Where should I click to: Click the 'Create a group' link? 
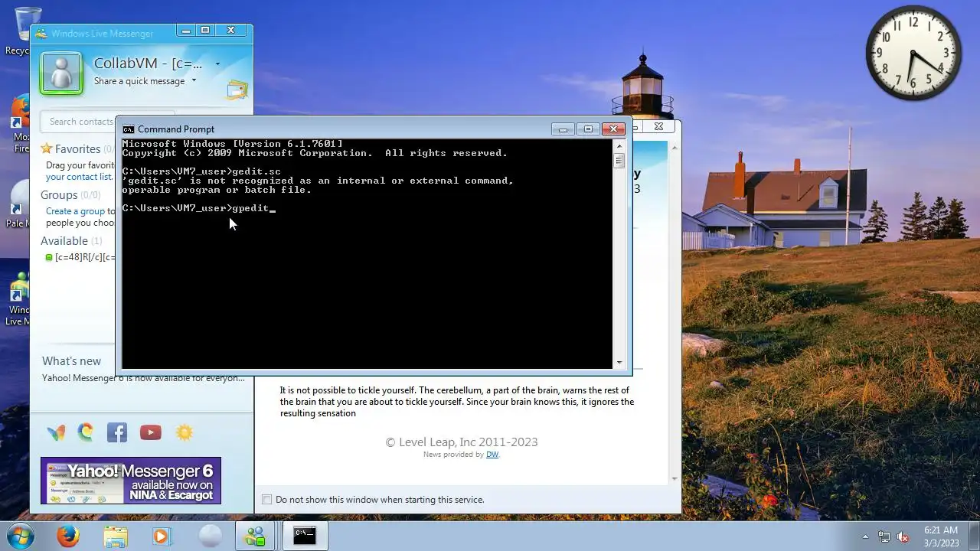[75, 211]
